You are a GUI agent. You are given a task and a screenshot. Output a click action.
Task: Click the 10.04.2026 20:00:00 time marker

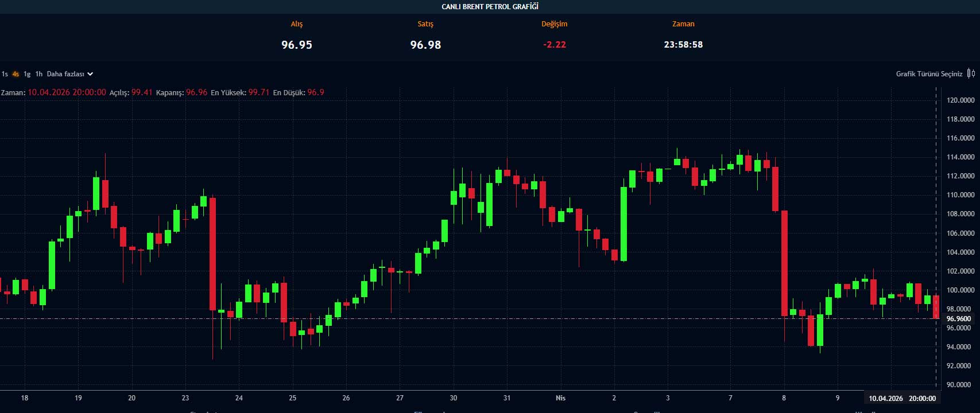(x=902, y=398)
